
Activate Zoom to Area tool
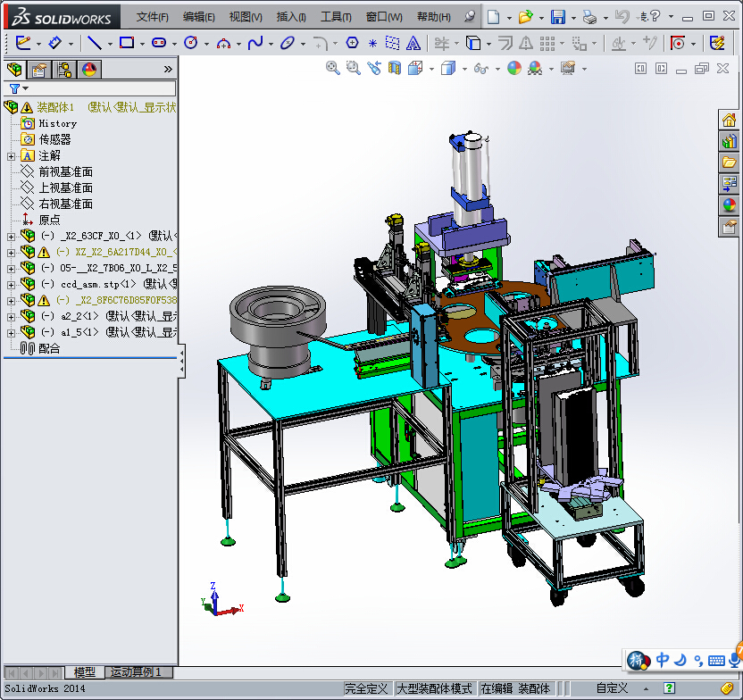tap(353, 68)
